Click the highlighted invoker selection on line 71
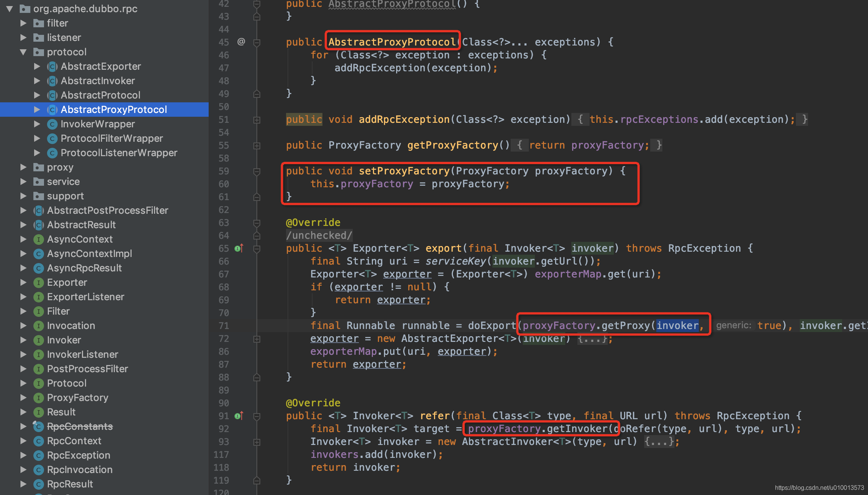868x495 pixels. click(x=677, y=326)
